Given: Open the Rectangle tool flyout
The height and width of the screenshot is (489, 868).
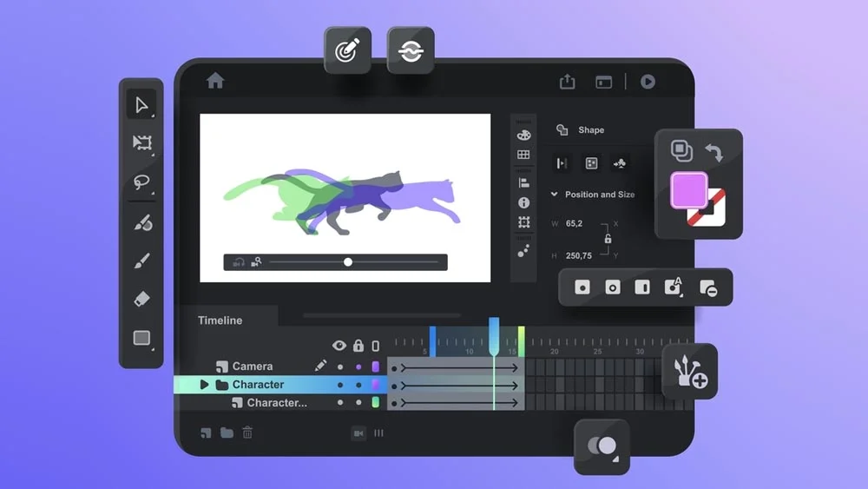Looking at the screenshot, I should (141, 339).
